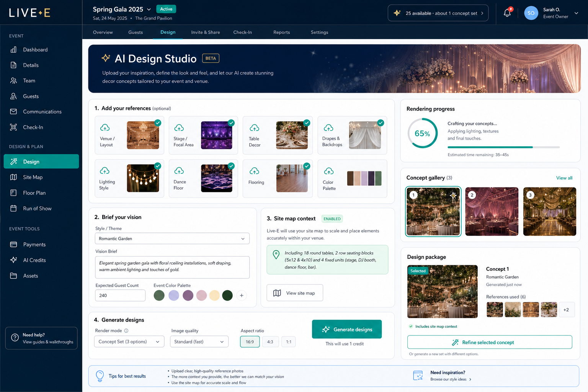Click Browse our style ideas link
The height and width of the screenshot is (392, 588).
[x=451, y=379]
